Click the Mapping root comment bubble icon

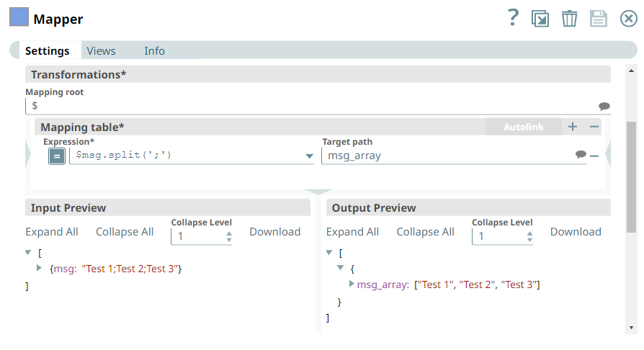(x=604, y=106)
